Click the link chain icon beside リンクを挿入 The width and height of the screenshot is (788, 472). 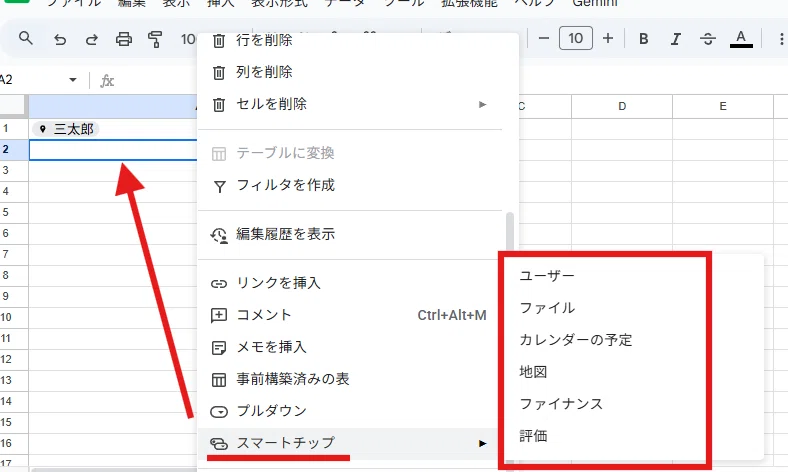pyautogui.click(x=219, y=284)
